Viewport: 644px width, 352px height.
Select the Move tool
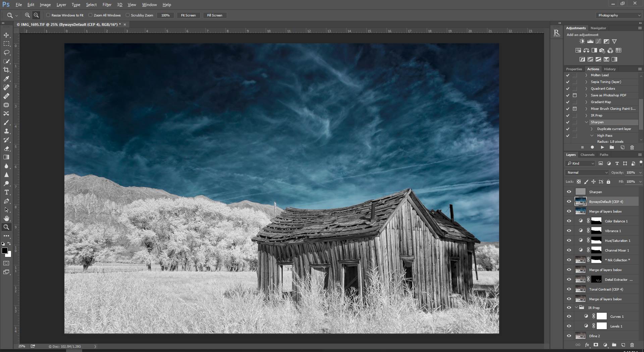[x=6, y=35]
